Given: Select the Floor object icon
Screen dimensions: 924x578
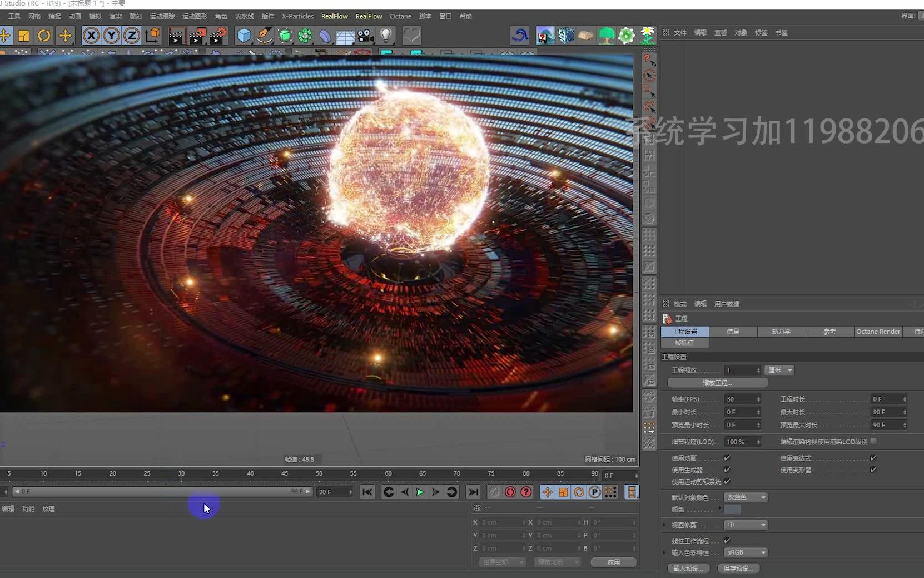Looking at the screenshot, I should point(345,35).
